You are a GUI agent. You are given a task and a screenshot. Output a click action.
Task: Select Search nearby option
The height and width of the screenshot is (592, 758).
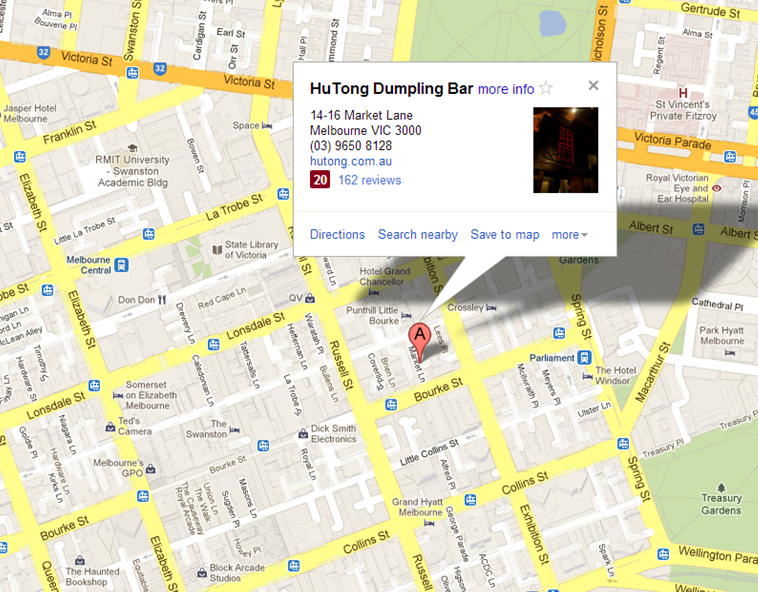pyautogui.click(x=418, y=234)
